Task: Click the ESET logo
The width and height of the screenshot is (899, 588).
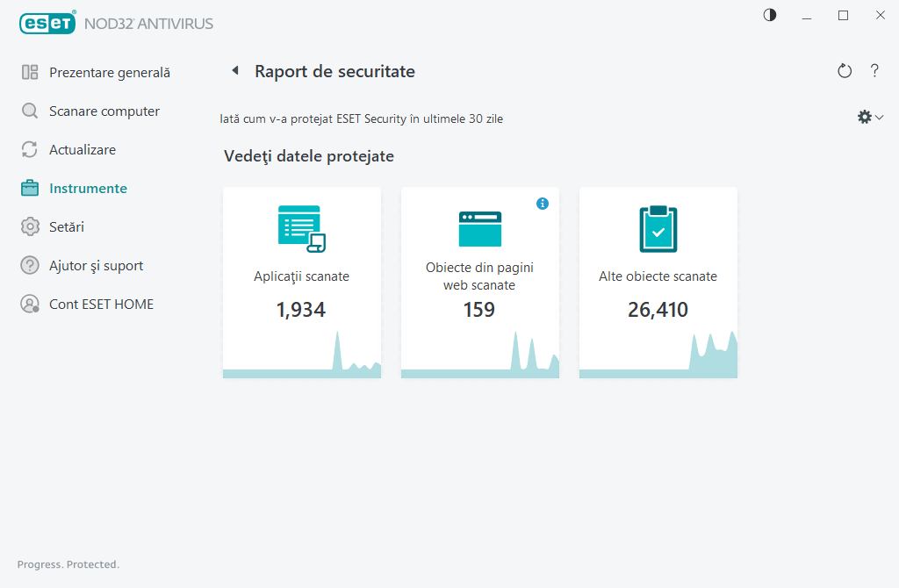Action: pos(47,23)
